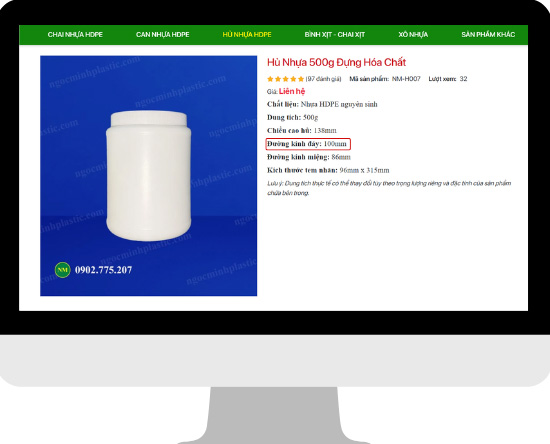Click the green NM logo badge
The height and width of the screenshot is (444, 550).
point(62,270)
